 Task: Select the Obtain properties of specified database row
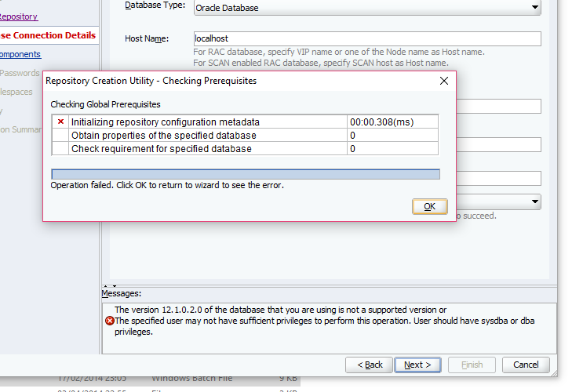click(208, 135)
